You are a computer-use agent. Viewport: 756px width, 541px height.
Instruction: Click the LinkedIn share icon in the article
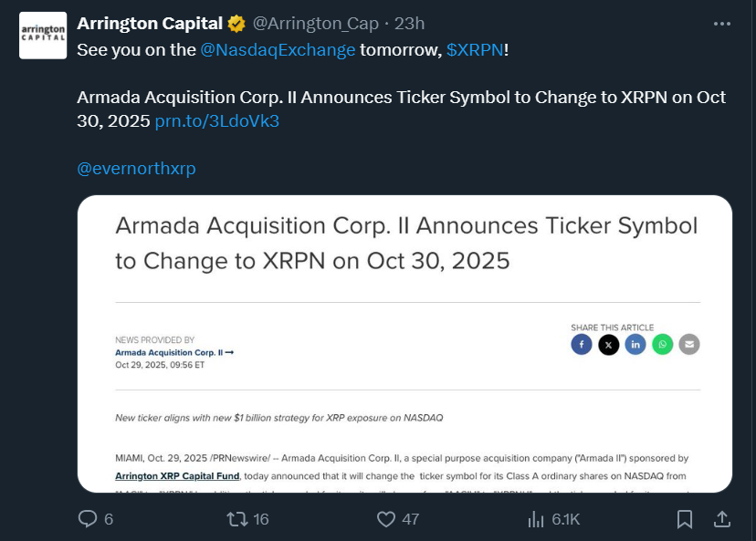point(635,344)
